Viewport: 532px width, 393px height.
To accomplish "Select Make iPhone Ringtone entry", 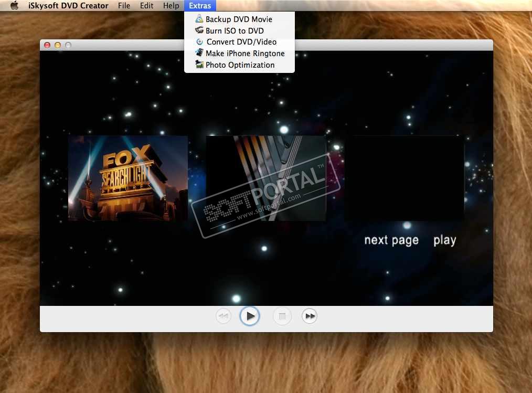I will (239, 54).
